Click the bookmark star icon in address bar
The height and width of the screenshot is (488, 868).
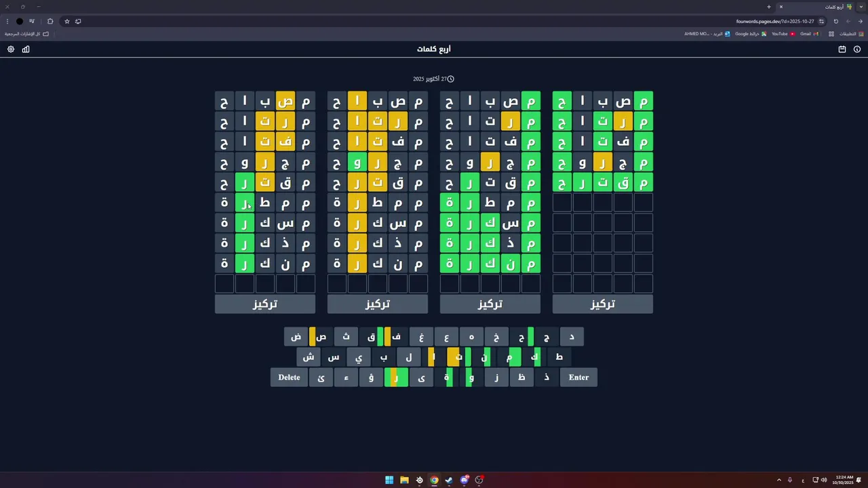66,21
